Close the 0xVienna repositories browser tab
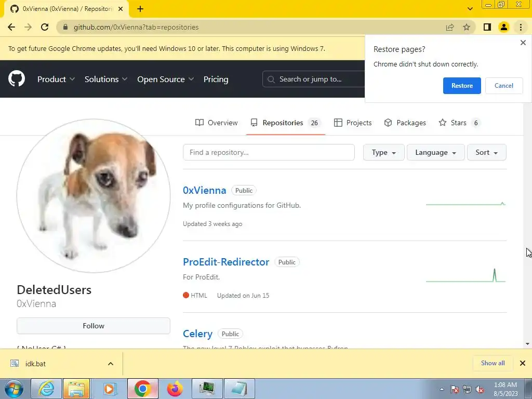Image resolution: width=532 pixels, height=399 pixels. 121,9
